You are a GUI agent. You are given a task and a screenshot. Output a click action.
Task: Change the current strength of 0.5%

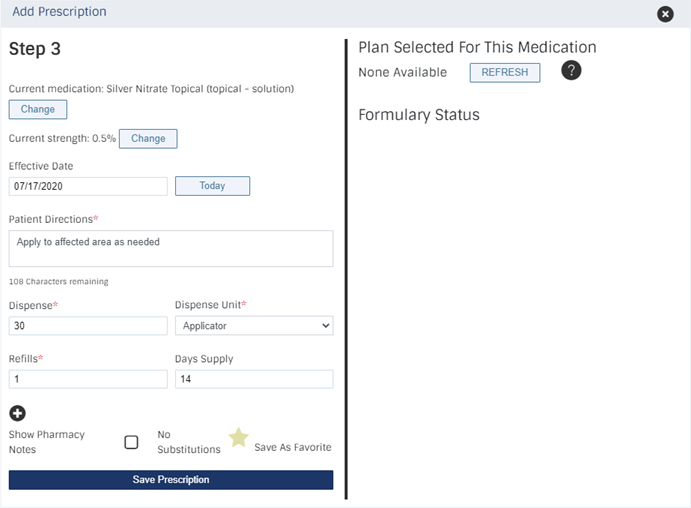[x=148, y=138]
